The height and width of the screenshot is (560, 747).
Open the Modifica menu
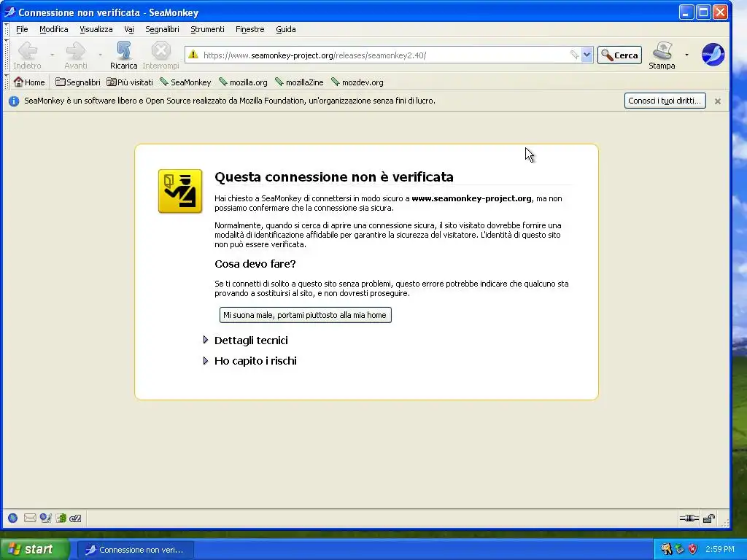point(54,29)
